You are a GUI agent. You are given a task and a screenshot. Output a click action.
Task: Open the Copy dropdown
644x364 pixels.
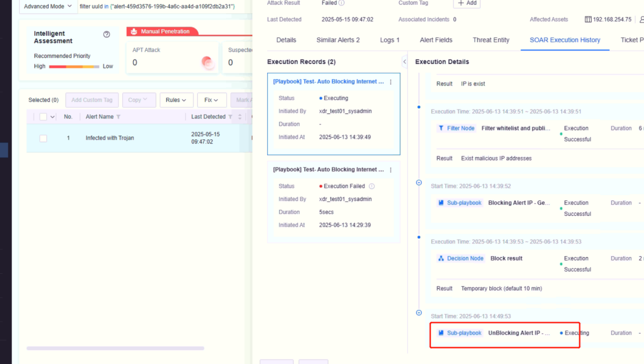139,100
